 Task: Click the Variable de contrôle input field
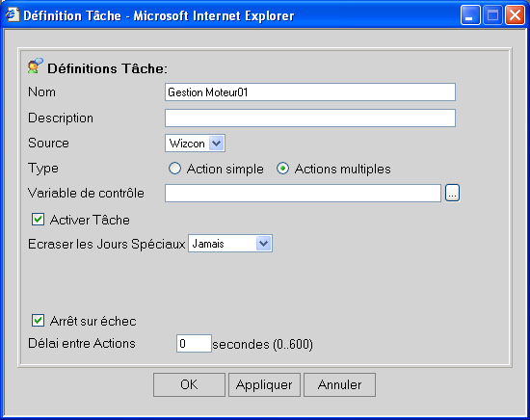(303, 194)
